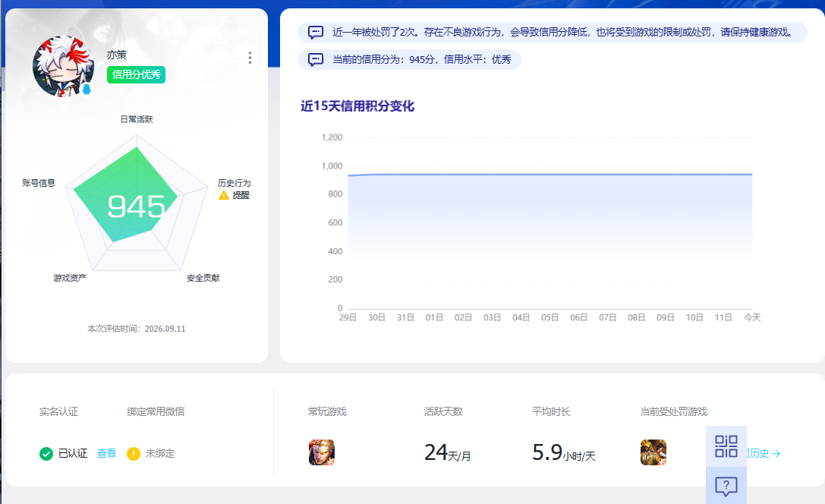This screenshot has width=825, height=504.
Task: Open the 历史 arrow link
Action: point(764,453)
